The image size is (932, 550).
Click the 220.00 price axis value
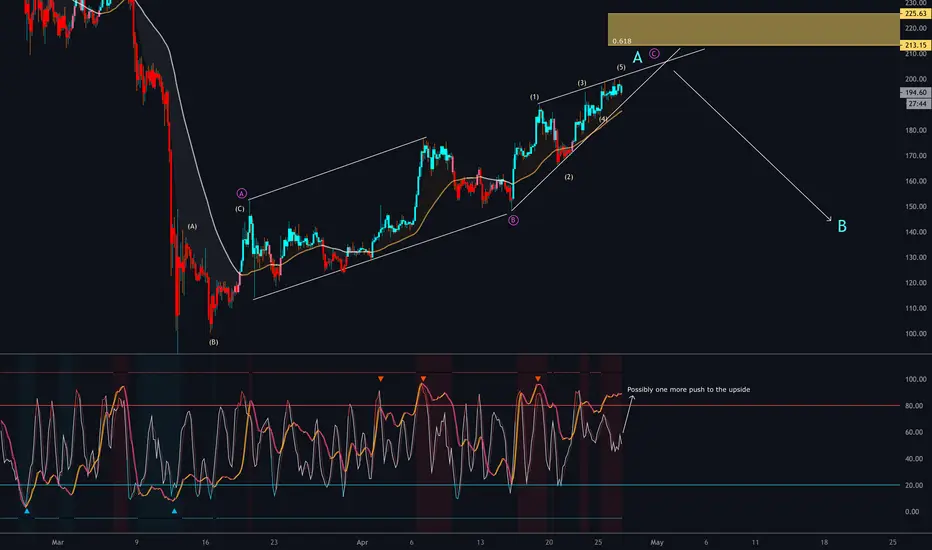915,29
